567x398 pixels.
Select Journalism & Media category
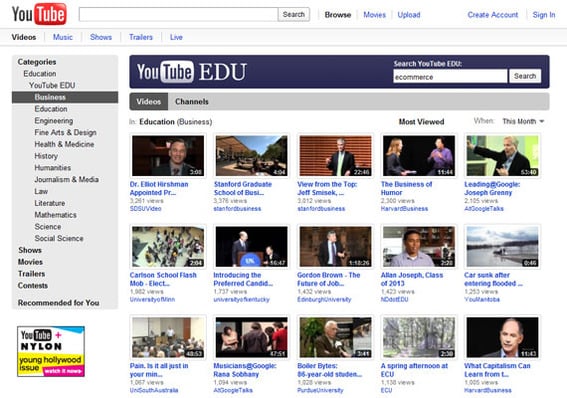(67, 180)
